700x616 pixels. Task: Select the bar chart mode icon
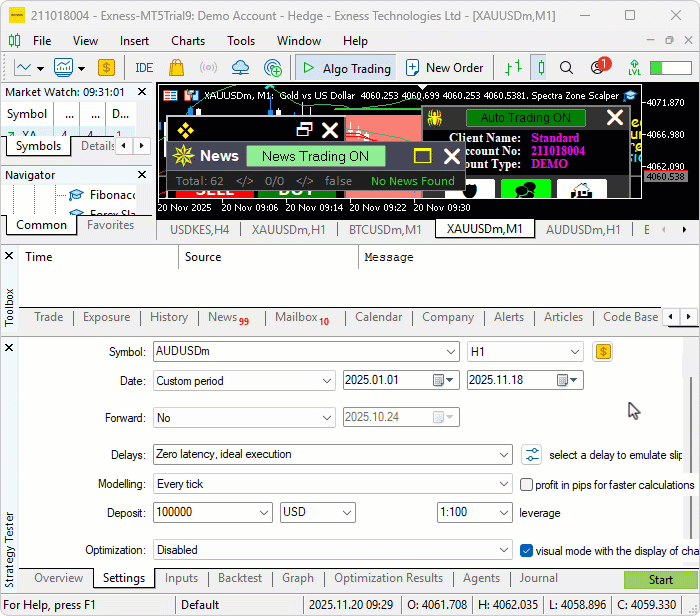click(513, 68)
